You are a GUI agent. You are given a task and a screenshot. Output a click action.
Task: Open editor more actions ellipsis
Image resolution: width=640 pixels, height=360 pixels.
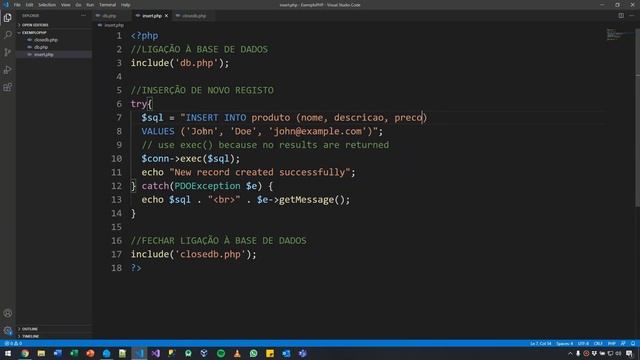632,16
